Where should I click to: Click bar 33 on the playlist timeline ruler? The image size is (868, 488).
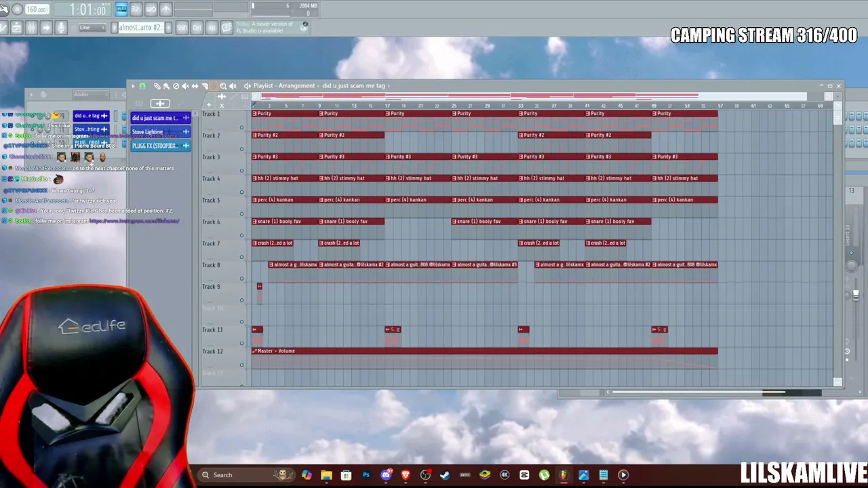point(520,106)
